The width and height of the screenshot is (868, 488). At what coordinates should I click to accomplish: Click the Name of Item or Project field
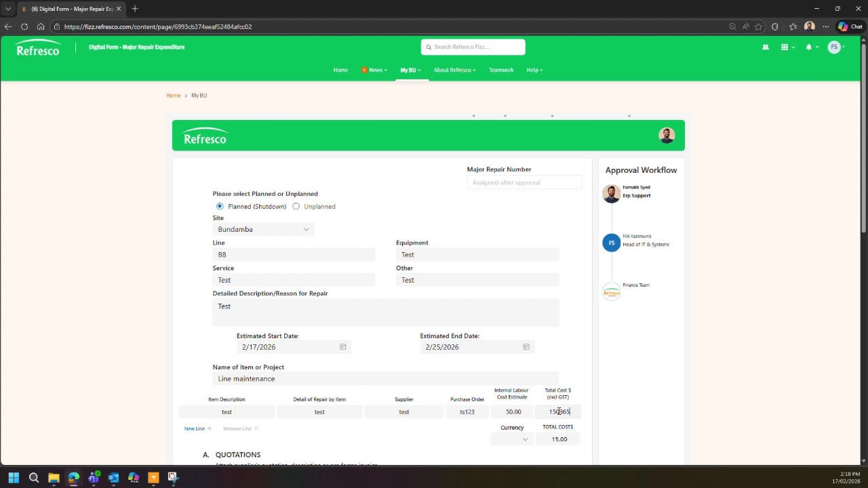386,379
